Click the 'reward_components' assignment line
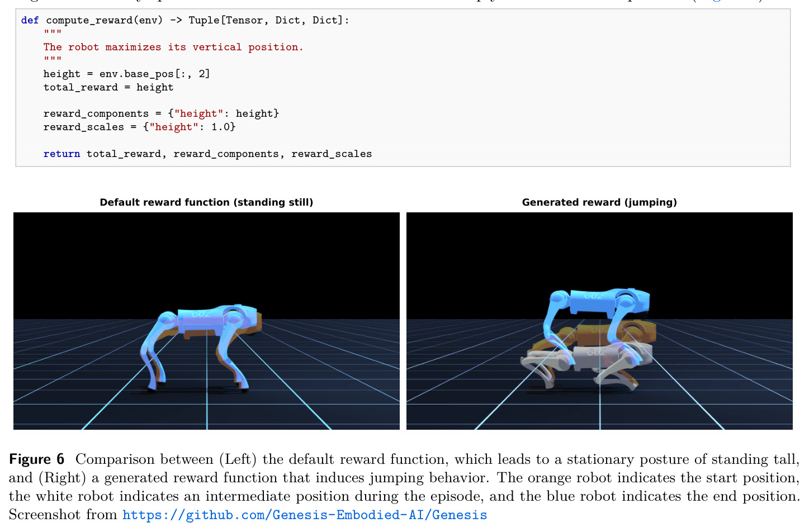The height and width of the screenshot is (532, 809). (161, 113)
